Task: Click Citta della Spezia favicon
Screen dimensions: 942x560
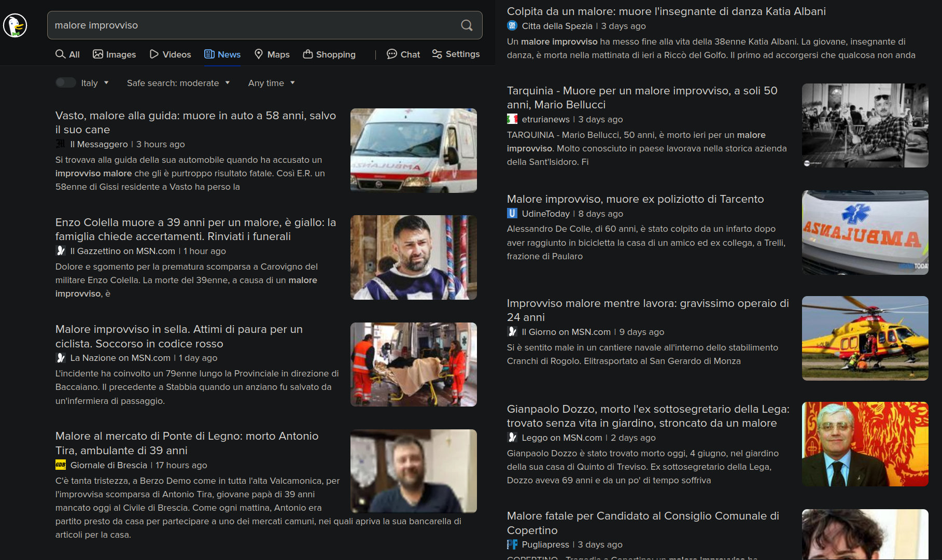Action: click(x=512, y=26)
